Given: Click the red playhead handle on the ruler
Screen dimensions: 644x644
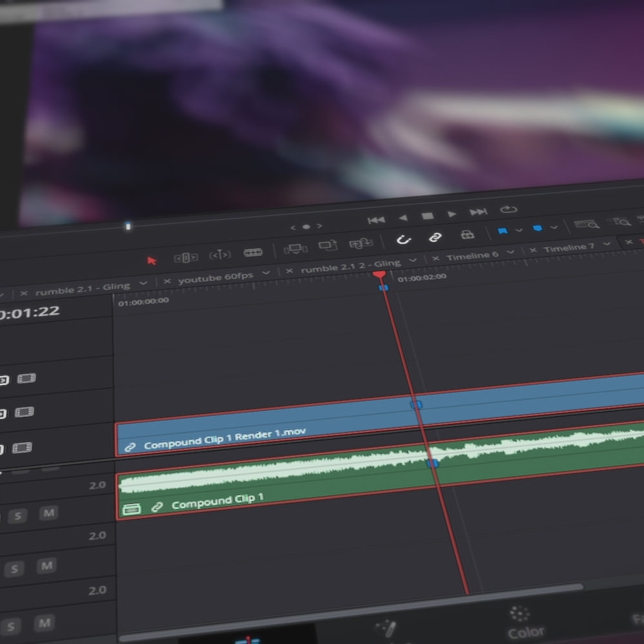Looking at the screenshot, I should coord(379,275).
